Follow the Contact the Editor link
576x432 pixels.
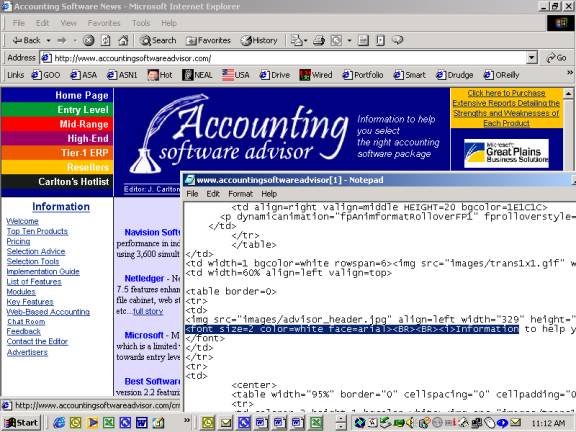click(x=37, y=342)
